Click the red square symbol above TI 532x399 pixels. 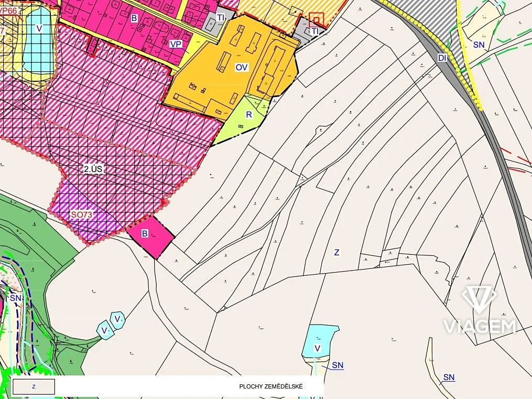[x=316, y=20]
